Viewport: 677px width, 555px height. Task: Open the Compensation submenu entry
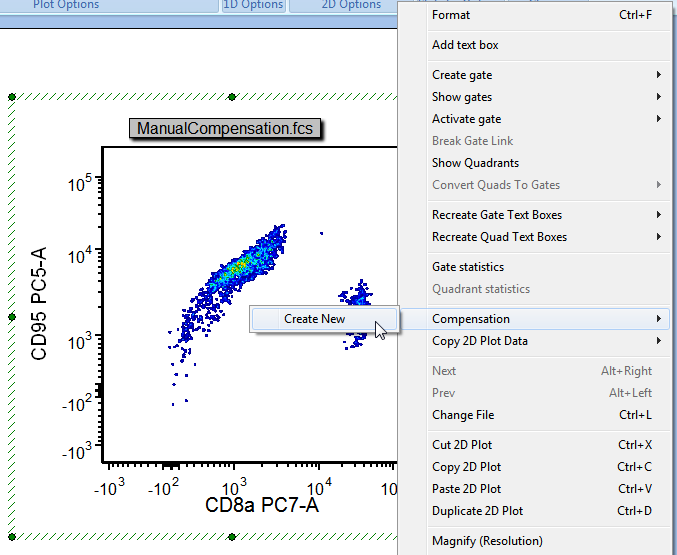(470, 319)
